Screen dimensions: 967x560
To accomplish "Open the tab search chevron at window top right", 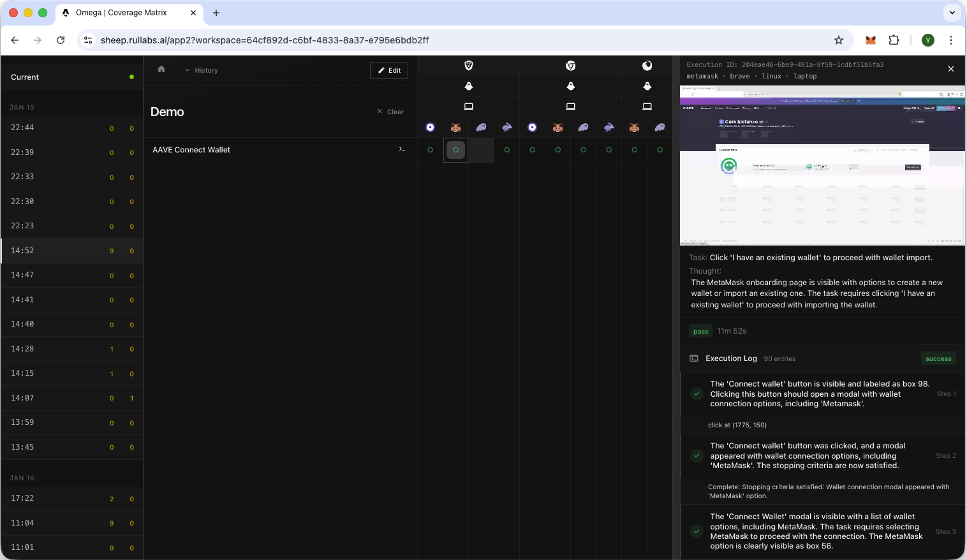I will point(952,13).
